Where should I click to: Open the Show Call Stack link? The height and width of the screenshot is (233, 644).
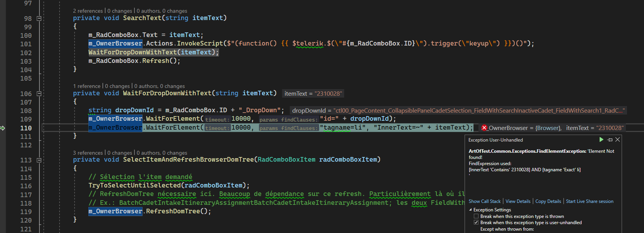pyautogui.click(x=484, y=201)
